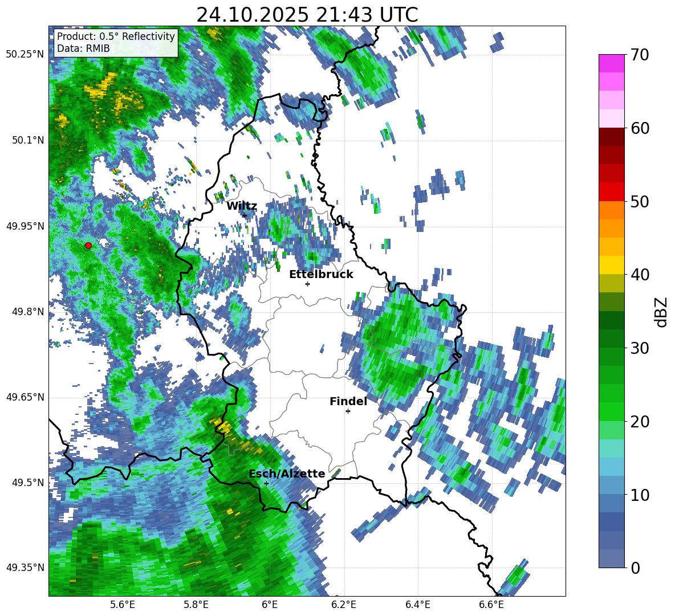Click the 49.8°N latitude label
The width and height of the screenshot is (675, 616).
pyautogui.click(x=28, y=312)
